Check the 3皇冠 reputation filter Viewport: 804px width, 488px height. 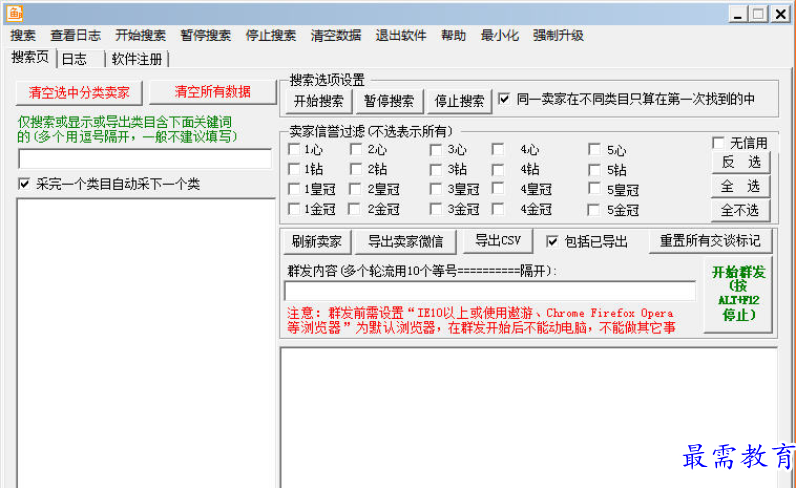point(436,189)
